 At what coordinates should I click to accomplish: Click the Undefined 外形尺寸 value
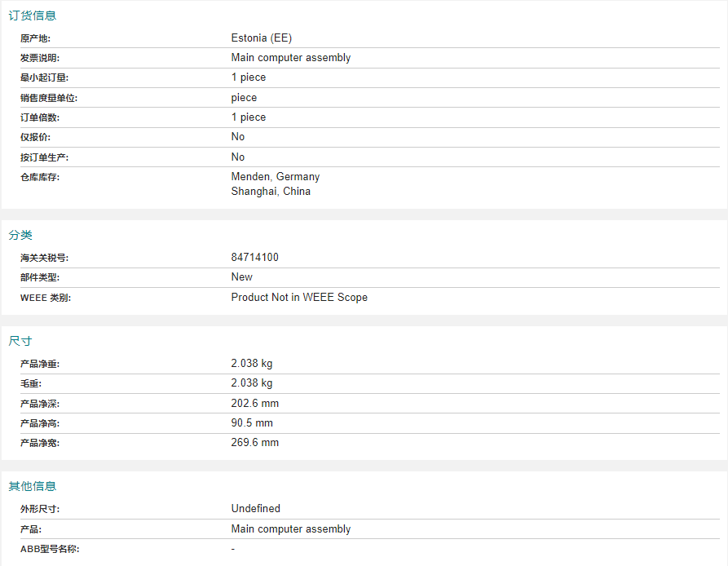[x=256, y=508]
